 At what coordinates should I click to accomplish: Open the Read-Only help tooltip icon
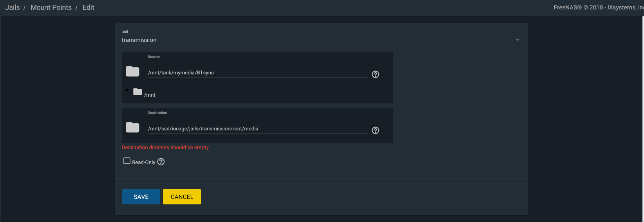161,162
